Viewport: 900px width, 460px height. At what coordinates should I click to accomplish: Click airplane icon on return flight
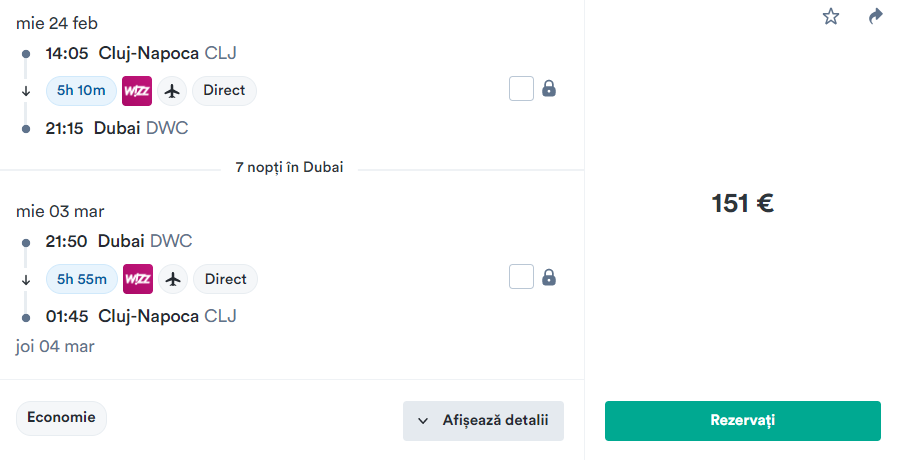tap(173, 279)
